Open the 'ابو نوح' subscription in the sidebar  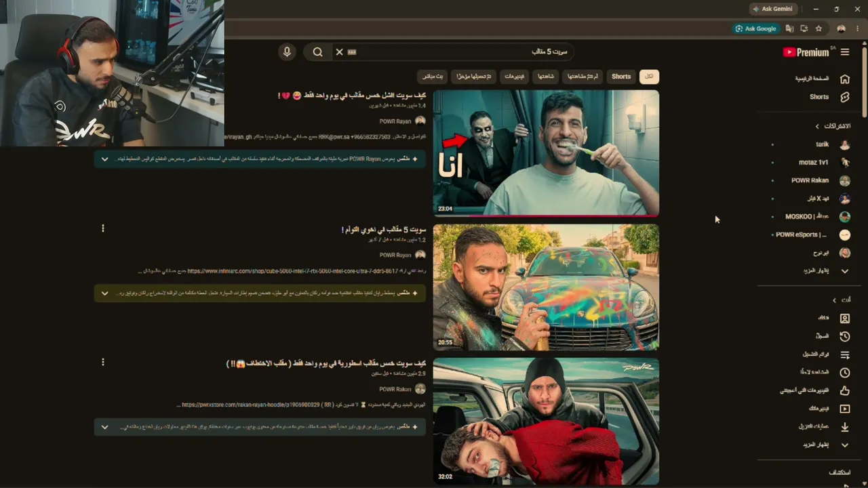(x=821, y=253)
